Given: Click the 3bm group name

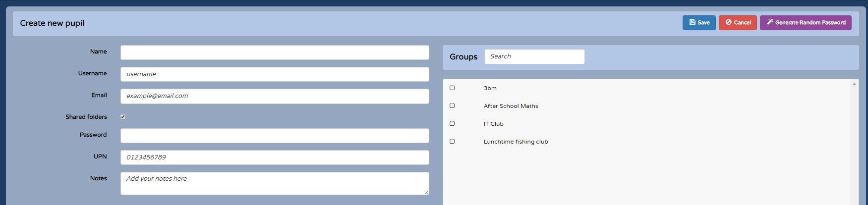Looking at the screenshot, I should 490,88.
